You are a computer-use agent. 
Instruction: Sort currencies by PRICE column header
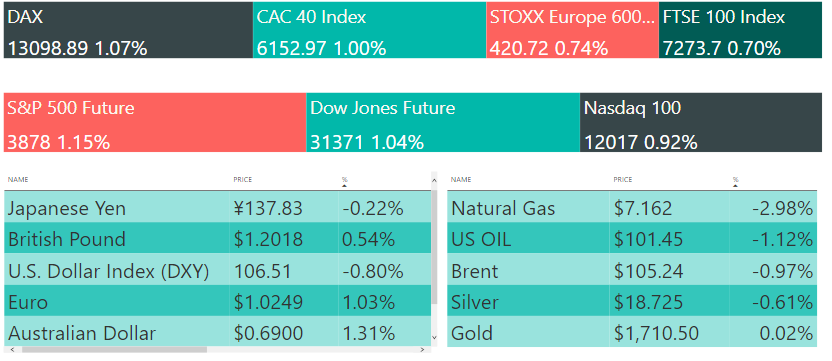point(242,180)
